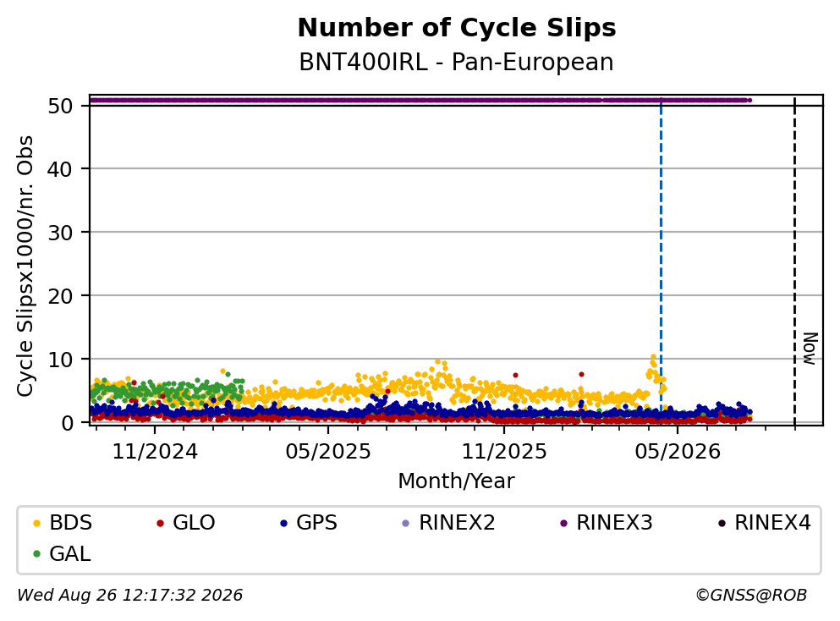Click the GLO legend entry
This screenshot has width=840, height=621.
coord(185,522)
